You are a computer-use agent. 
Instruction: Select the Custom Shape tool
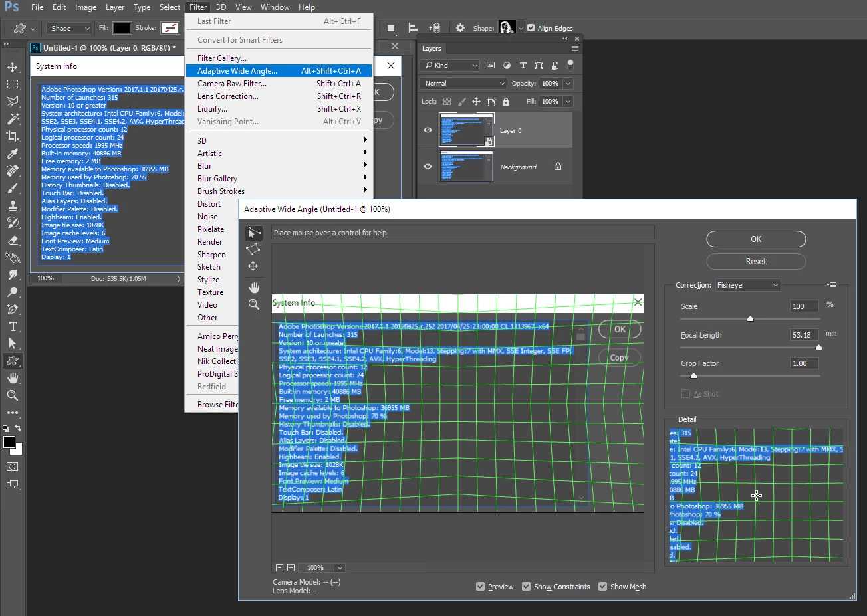coord(13,361)
